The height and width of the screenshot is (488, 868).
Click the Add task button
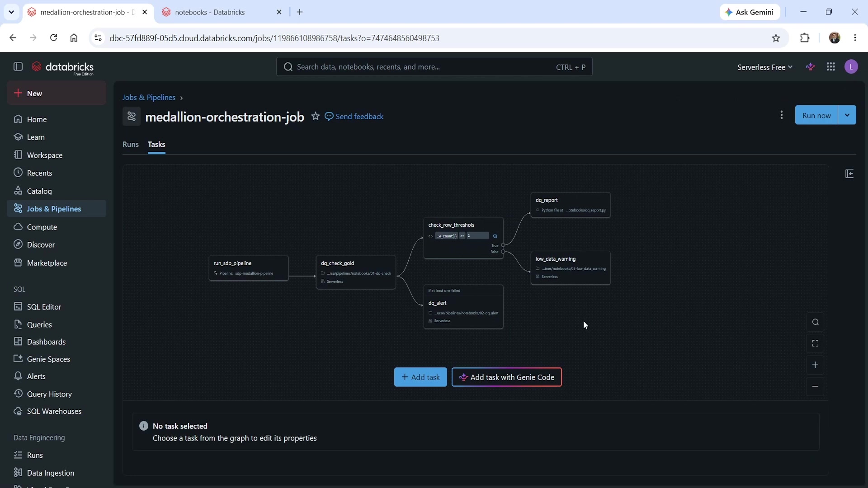[x=420, y=377]
